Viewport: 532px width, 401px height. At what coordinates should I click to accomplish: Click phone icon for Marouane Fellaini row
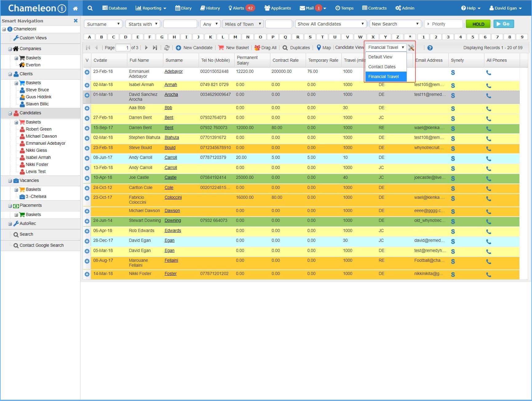point(489,261)
